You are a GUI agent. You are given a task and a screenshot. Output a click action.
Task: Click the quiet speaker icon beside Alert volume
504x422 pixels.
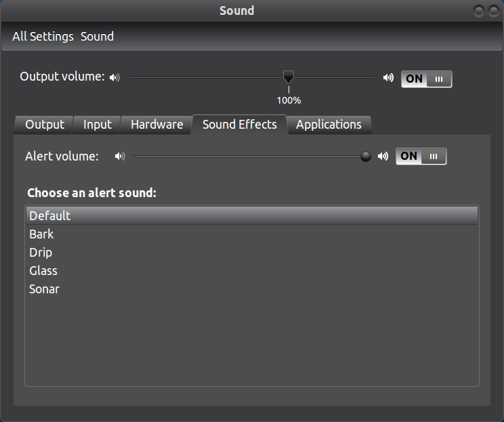[120, 156]
